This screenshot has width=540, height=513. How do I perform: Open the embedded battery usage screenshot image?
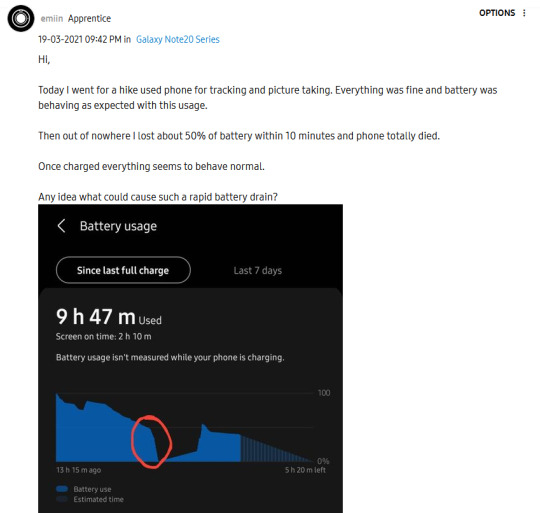point(190,358)
